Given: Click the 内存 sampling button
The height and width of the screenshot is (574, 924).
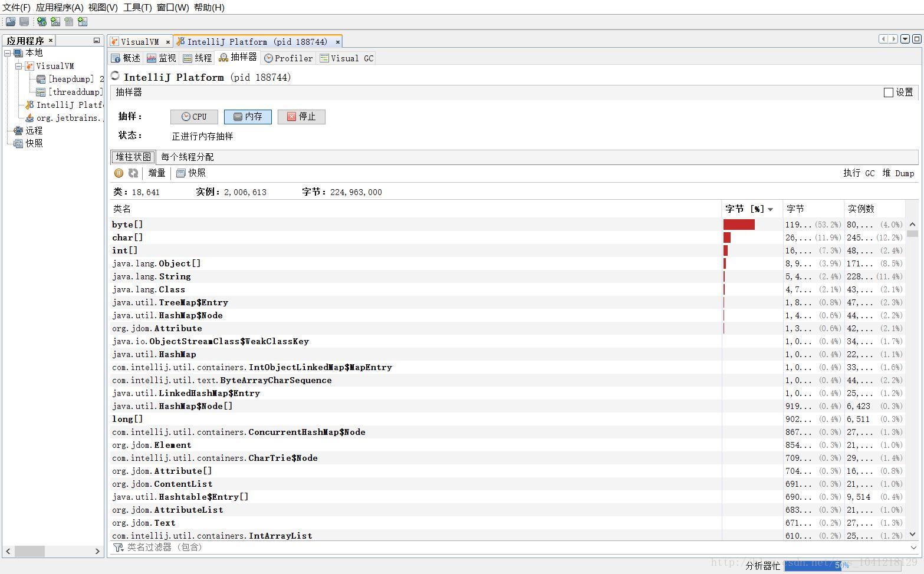Looking at the screenshot, I should 248,117.
